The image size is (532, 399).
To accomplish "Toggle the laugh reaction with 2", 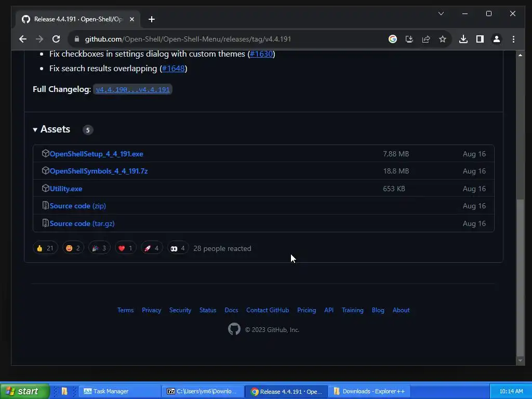I will pyautogui.click(x=73, y=248).
